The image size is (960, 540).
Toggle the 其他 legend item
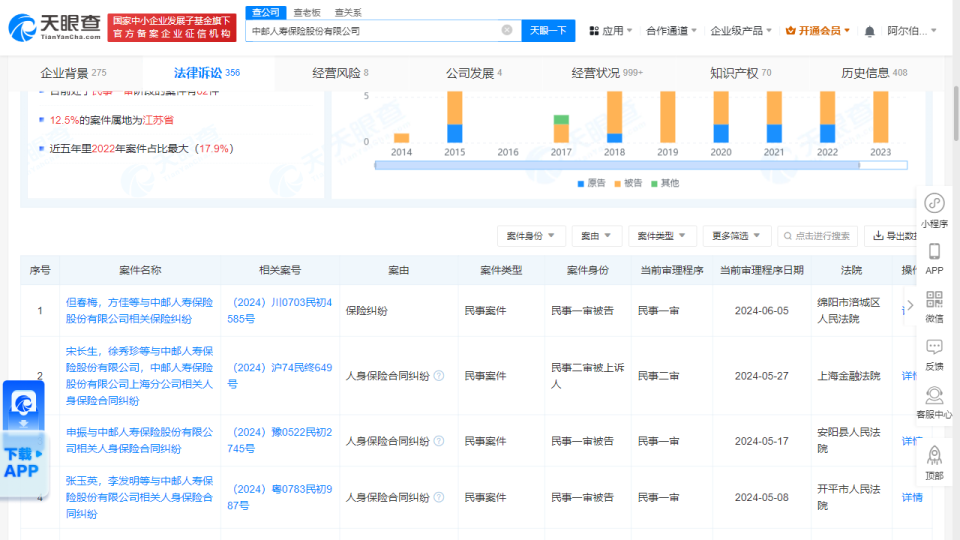pyautogui.click(x=665, y=183)
